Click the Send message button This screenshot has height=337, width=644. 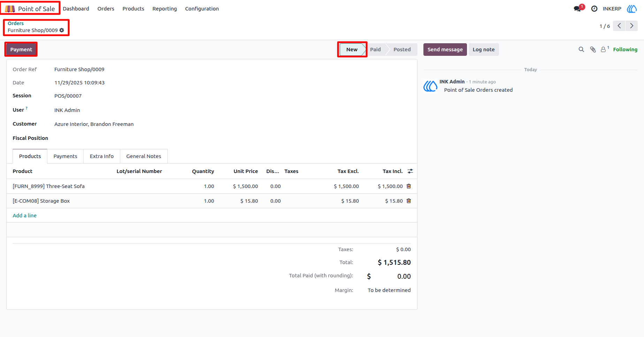[x=445, y=50]
